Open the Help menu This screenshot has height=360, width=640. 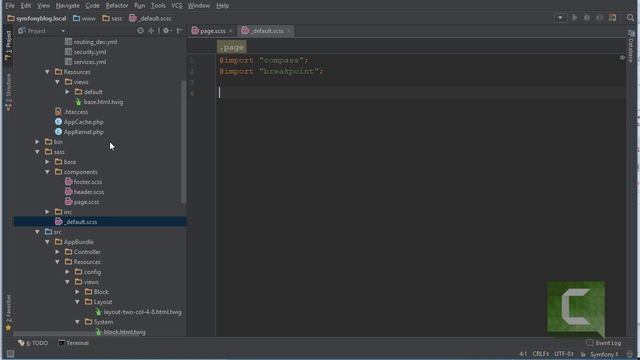click(x=222, y=6)
